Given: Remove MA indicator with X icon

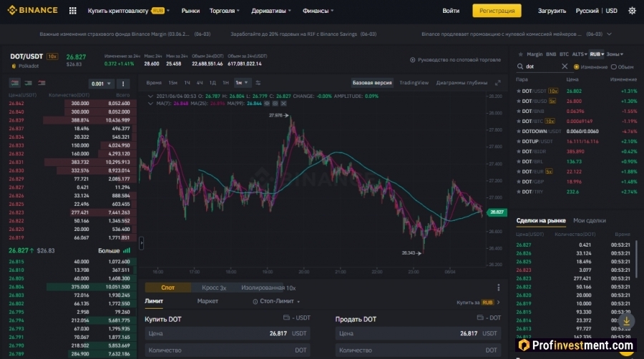Looking at the screenshot, I should coord(283,104).
